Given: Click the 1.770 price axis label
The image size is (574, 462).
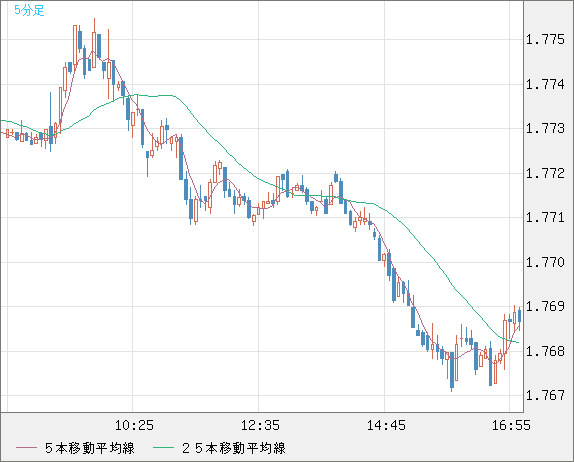Looking at the screenshot, I should pyautogui.click(x=545, y=262).
